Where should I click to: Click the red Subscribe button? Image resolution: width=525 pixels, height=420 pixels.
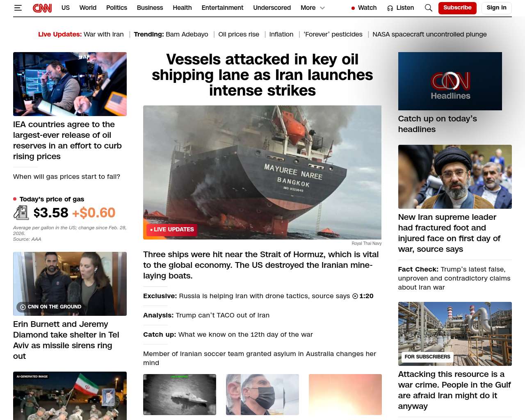coord(457,8)
